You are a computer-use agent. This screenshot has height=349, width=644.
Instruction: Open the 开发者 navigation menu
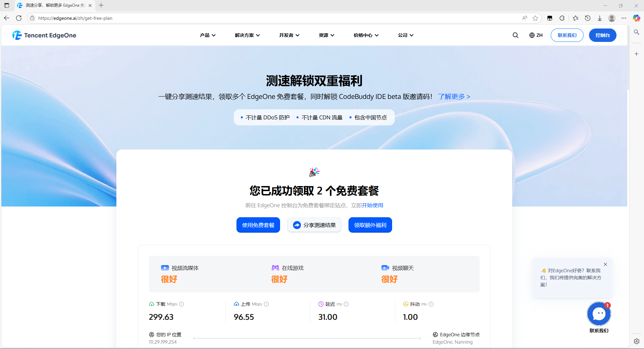click(x=289, y=35)
